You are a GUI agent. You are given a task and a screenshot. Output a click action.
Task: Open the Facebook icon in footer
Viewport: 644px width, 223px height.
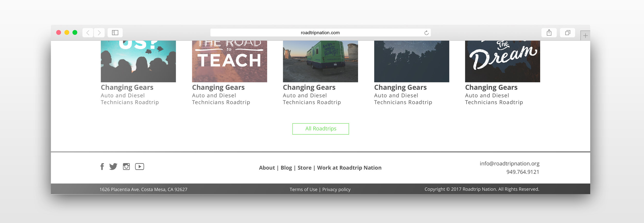coord(102,166)
